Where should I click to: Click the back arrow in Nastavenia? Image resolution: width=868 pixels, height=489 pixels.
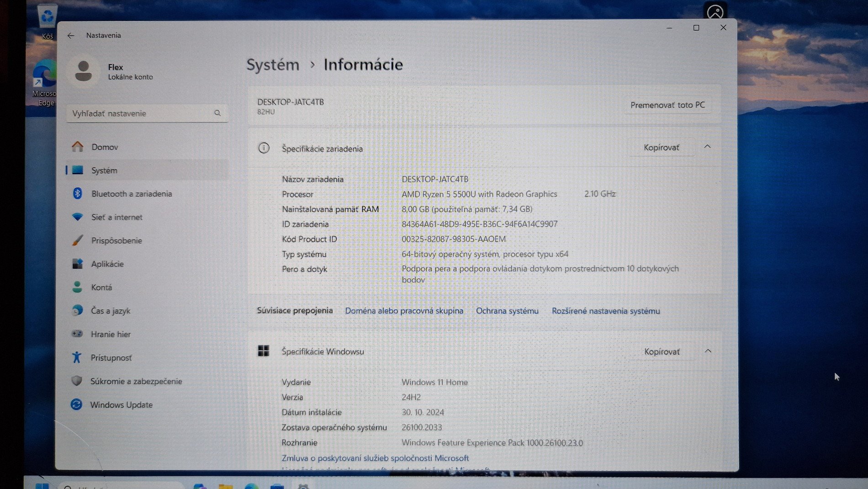71,36
